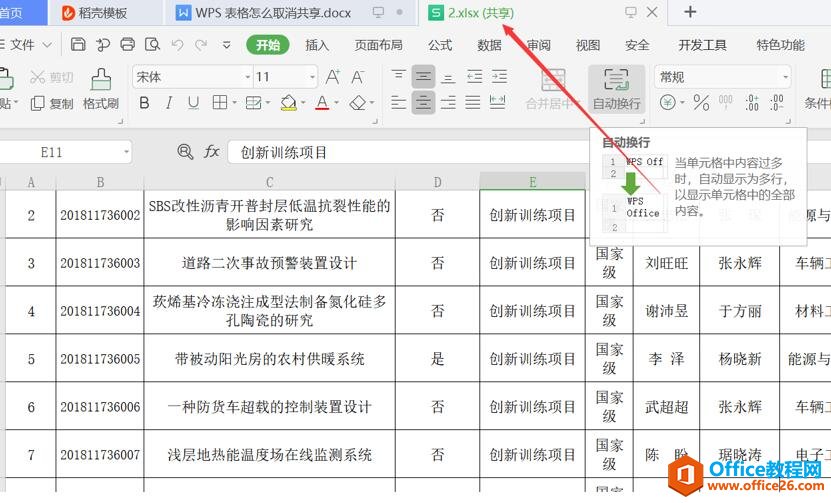The width and height of the screenshot is (831, 503).
Task: Switch to the 插入 tab
Action: click(317, 45)
